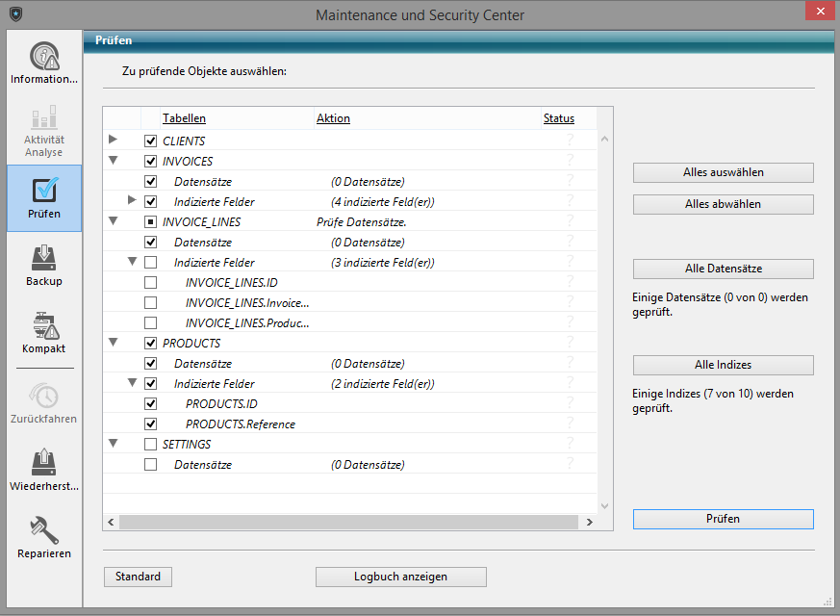Viewport: 840px width, 616px height.
Task: Expand the CLIENTS table row
Action: click(114, 141)
